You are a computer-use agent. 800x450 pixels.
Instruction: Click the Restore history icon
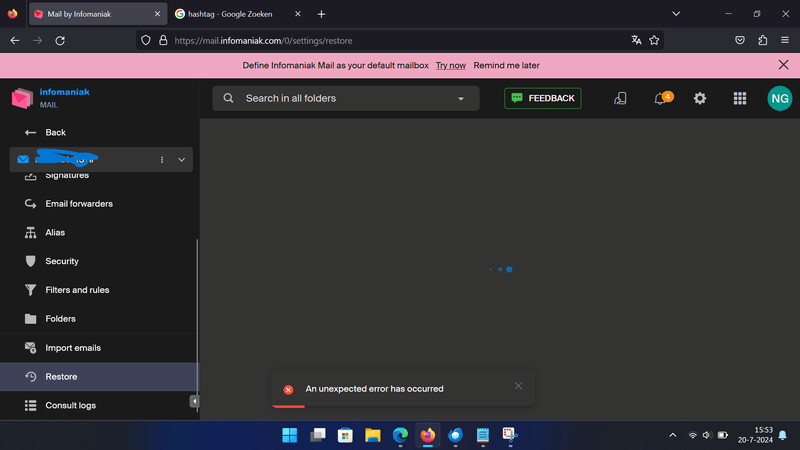coord(30,377)
